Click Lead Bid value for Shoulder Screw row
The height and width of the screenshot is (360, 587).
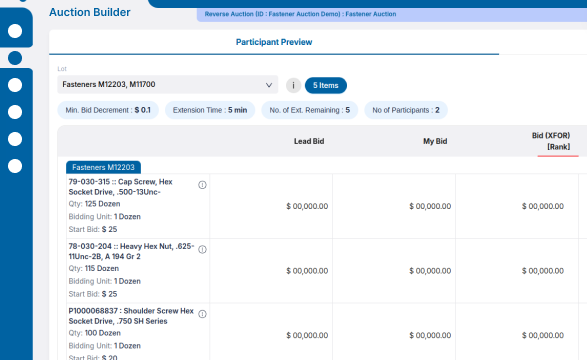(307, 335)
